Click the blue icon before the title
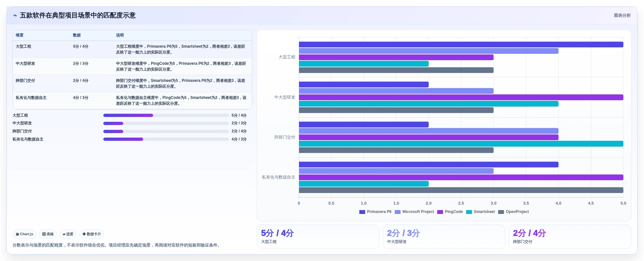Screen dimensions: 644x261 [15, 15]
